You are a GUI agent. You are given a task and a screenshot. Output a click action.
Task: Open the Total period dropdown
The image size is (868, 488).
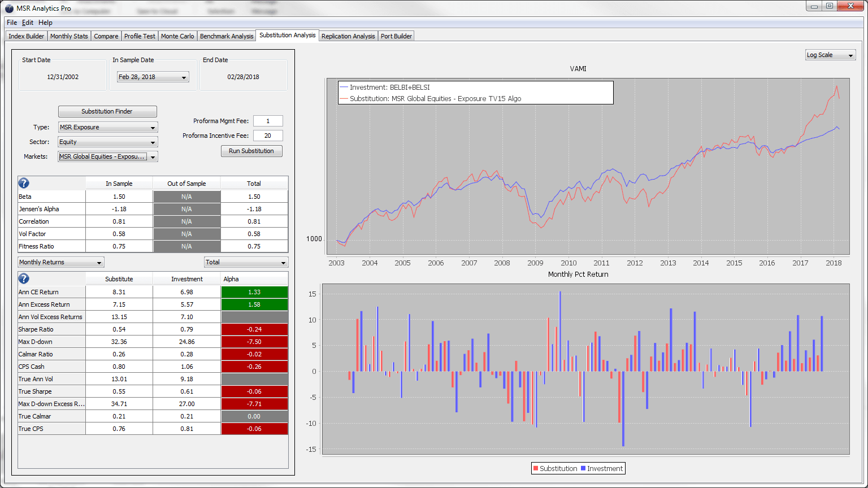tap(246, 263)
